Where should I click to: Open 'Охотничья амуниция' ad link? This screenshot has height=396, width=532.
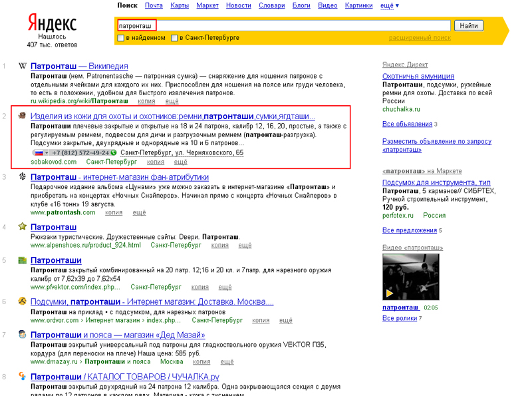418,76
